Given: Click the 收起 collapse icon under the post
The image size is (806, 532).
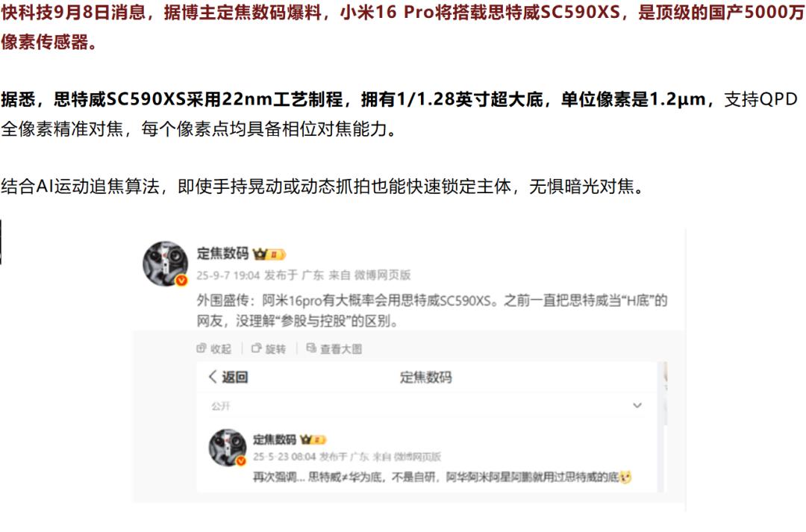Looking at the screenshot, I should click(x=201, y=348).
